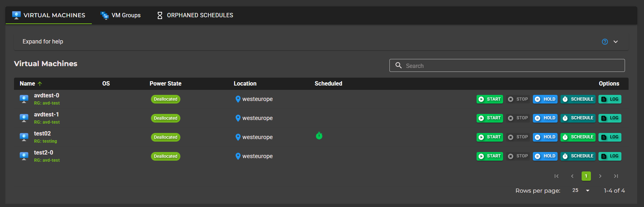Put avdtest-0 on HOLD

tap(545, 99)
